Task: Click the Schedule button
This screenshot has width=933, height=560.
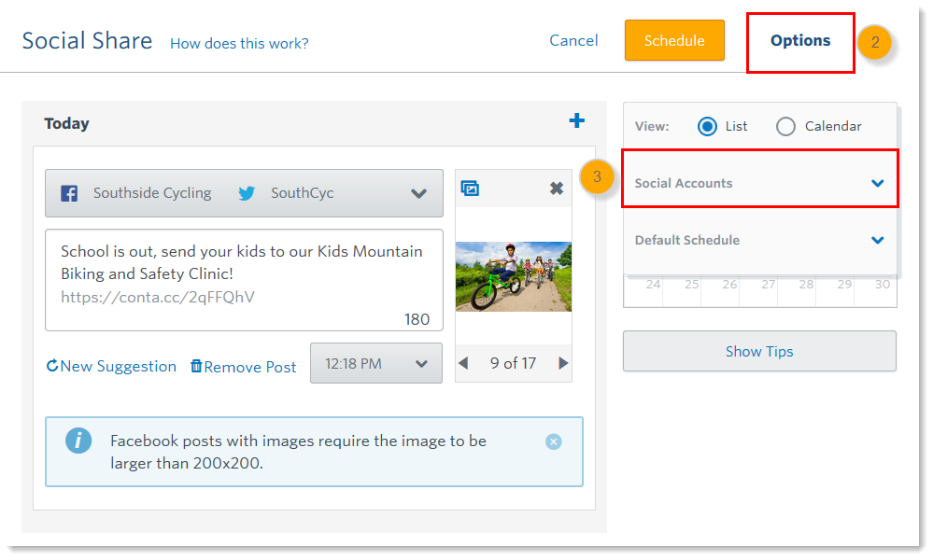Action: pyautogui.click(x=674, y=40)
